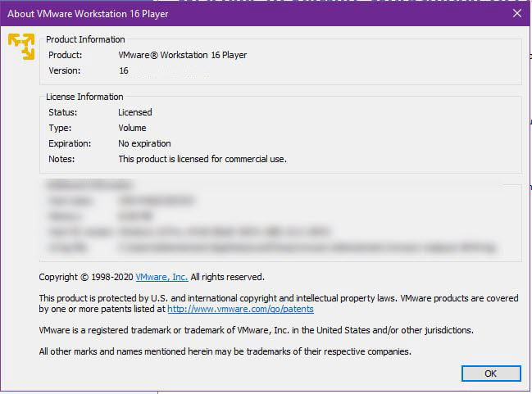Image resolution: width=532 pixels, height=394 pixels.
Task: Click the 'Version:' label
Action: 65,70
